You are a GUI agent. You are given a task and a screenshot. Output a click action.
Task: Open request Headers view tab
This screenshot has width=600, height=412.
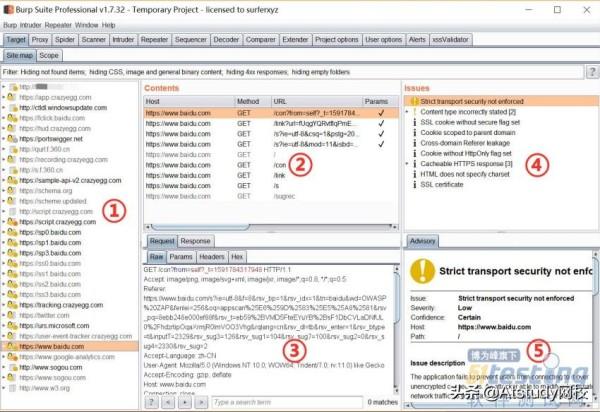pos(212,257)
